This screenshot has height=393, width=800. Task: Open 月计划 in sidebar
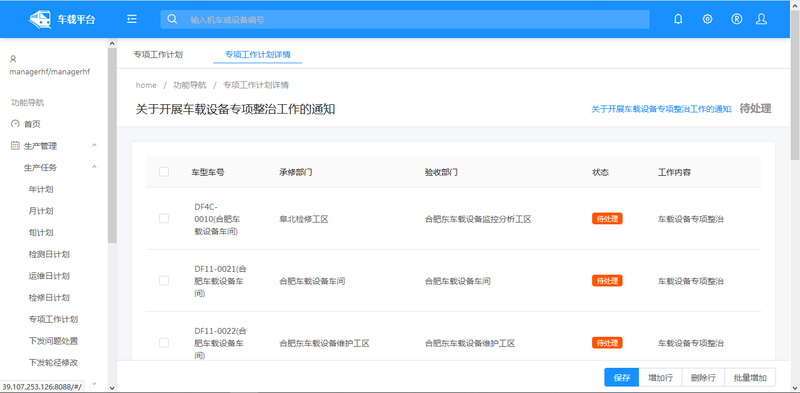click(41, 211)
